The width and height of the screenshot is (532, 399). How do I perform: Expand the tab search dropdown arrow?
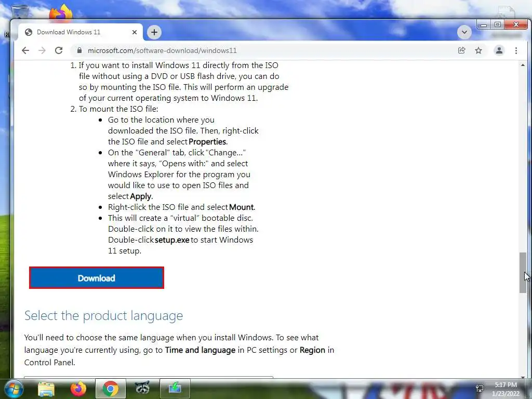(x=464, y=32)
